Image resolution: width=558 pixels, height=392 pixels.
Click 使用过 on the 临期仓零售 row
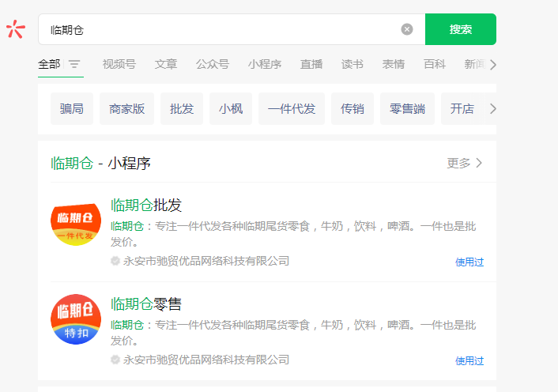coord(469,361)
